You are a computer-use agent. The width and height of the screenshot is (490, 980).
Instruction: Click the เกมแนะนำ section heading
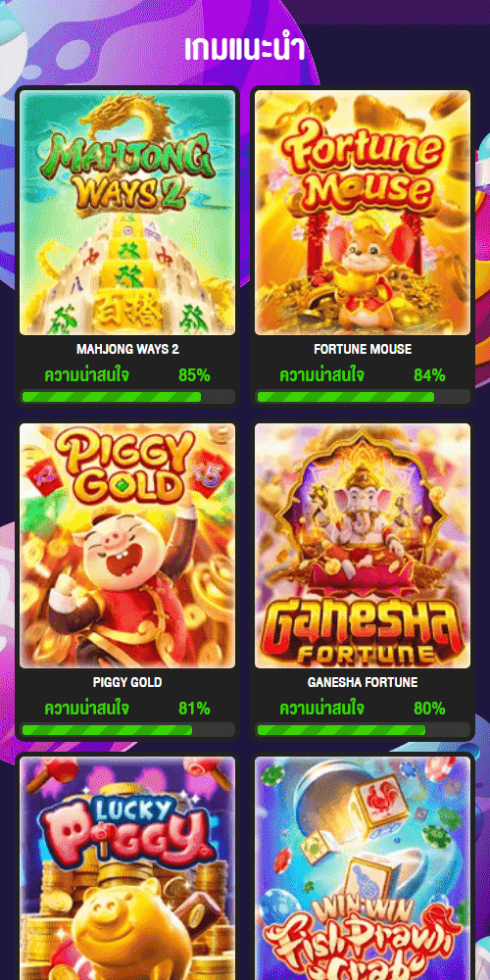point(245,49)
